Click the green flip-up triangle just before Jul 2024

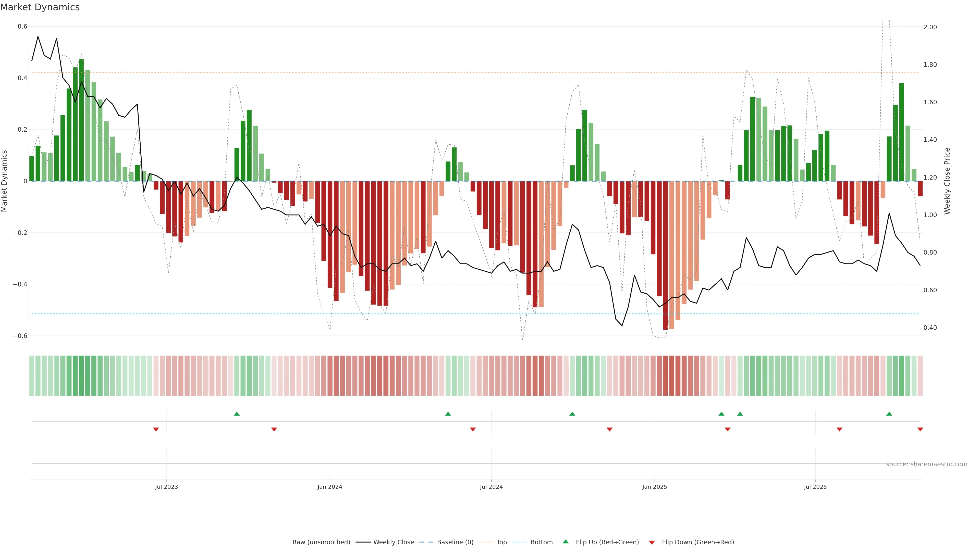tap(448, 414)
